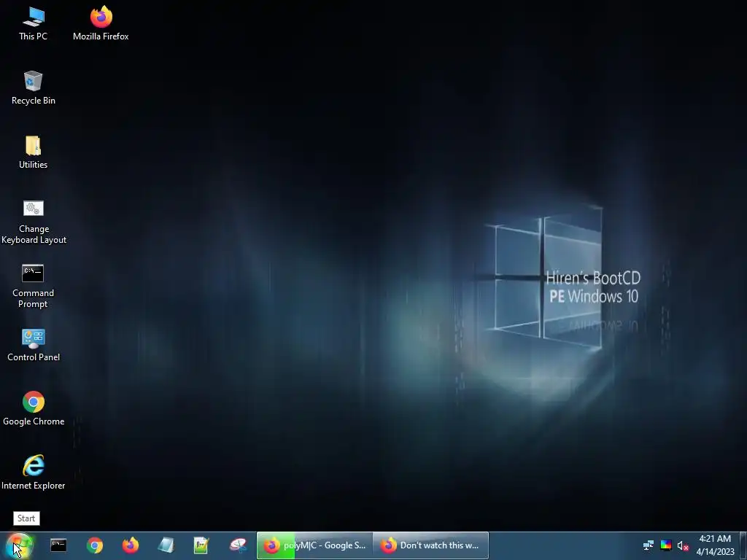
Task: Launch Command Prompt from taskbar
Action: [58, 545]
